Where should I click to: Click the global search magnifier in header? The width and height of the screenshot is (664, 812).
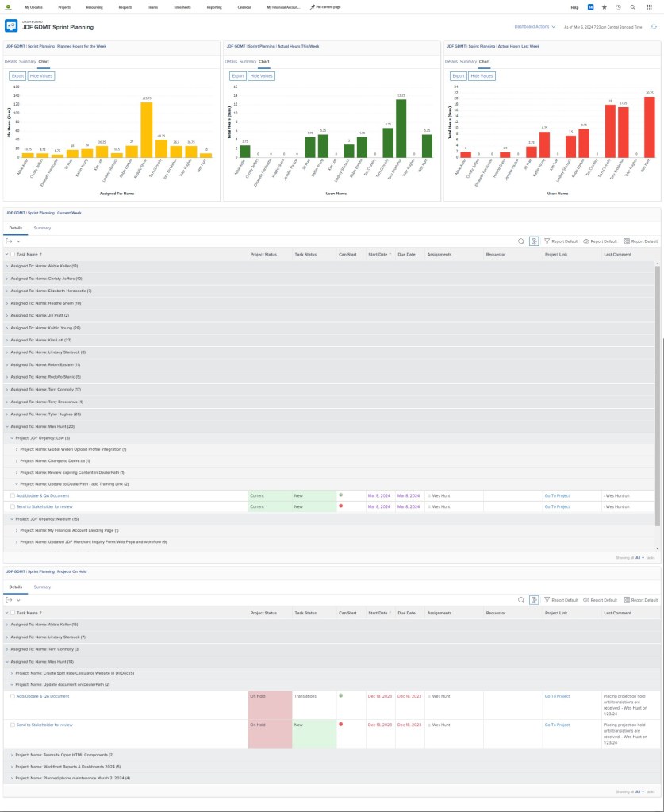coord(632,6)
